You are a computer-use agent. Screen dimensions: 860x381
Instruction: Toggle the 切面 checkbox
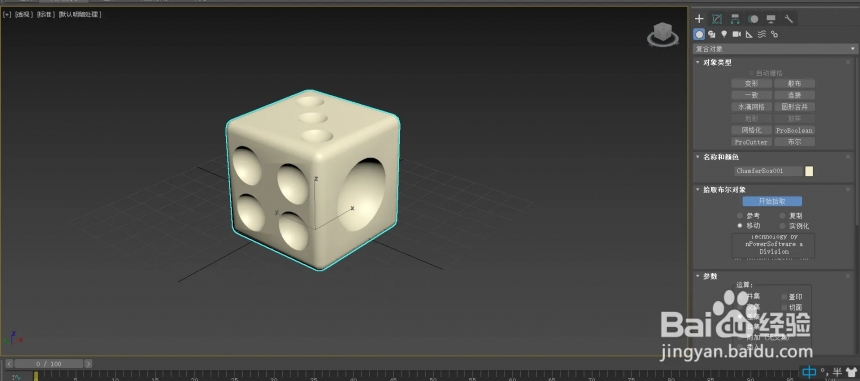coord(784,308)
